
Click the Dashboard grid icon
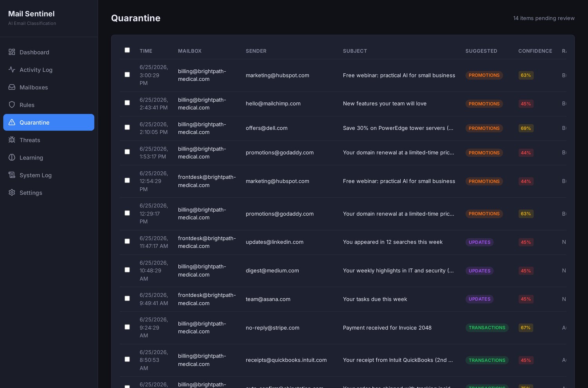tap(12, 52)
